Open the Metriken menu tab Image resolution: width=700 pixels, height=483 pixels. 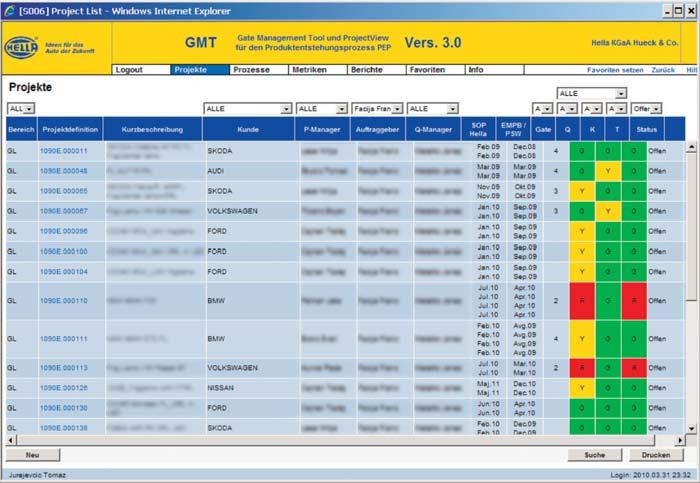pos(317,70)
